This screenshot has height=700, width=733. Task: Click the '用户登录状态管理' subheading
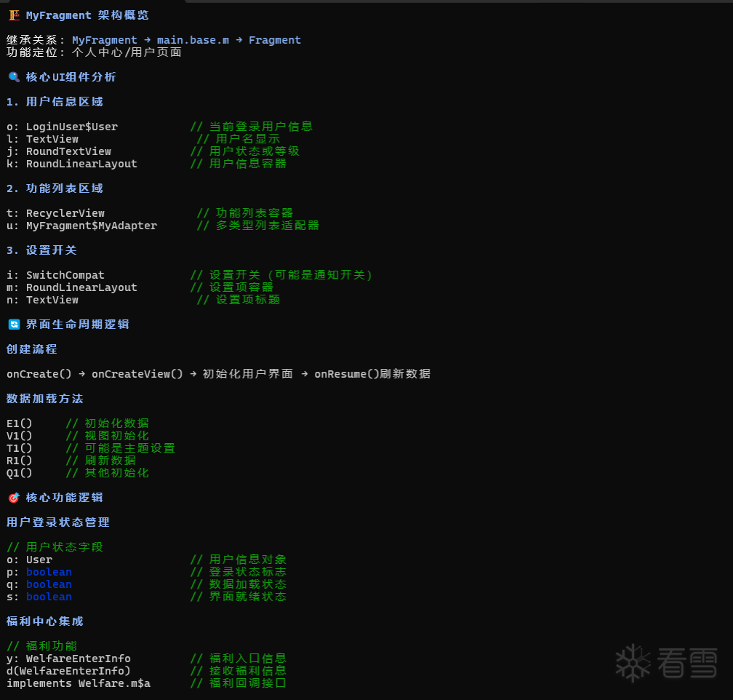point(58,522)
